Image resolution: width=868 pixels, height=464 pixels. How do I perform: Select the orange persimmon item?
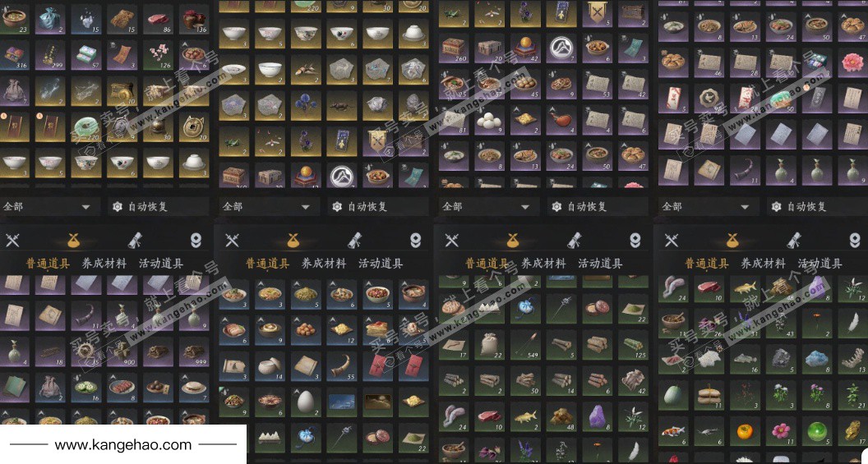745,431
